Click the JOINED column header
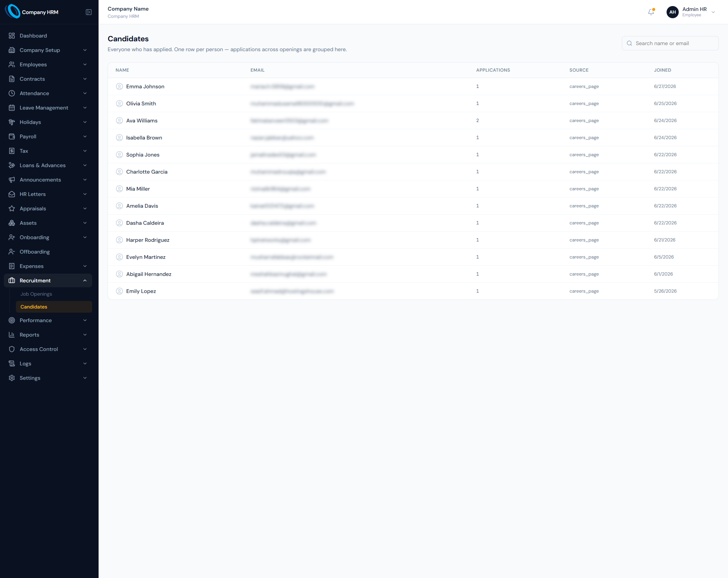 662,70
